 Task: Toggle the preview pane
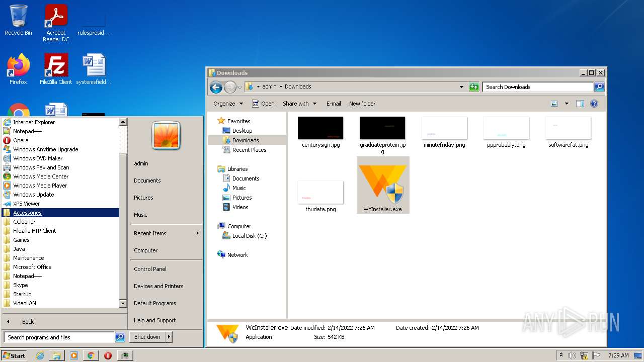click(x=580, y=104)
